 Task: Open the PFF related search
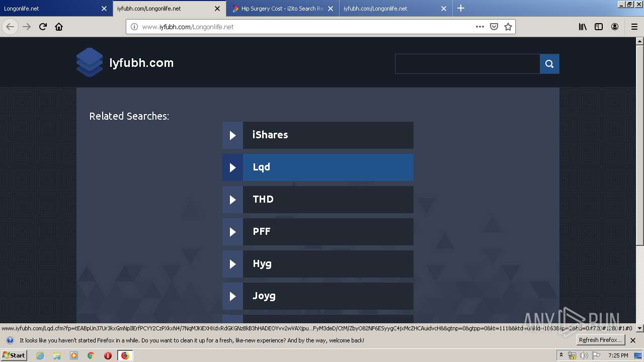pos(318,232)
